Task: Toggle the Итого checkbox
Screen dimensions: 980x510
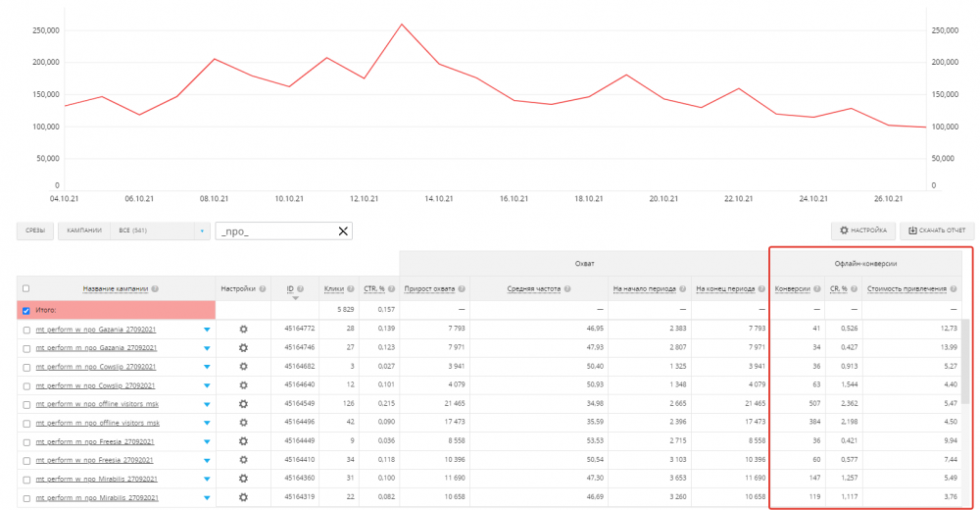Action: (25, 310)
